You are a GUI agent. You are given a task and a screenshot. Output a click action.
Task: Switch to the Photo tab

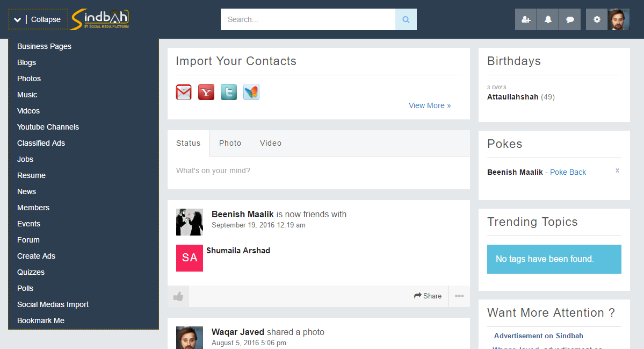click(x=230, y=143)
